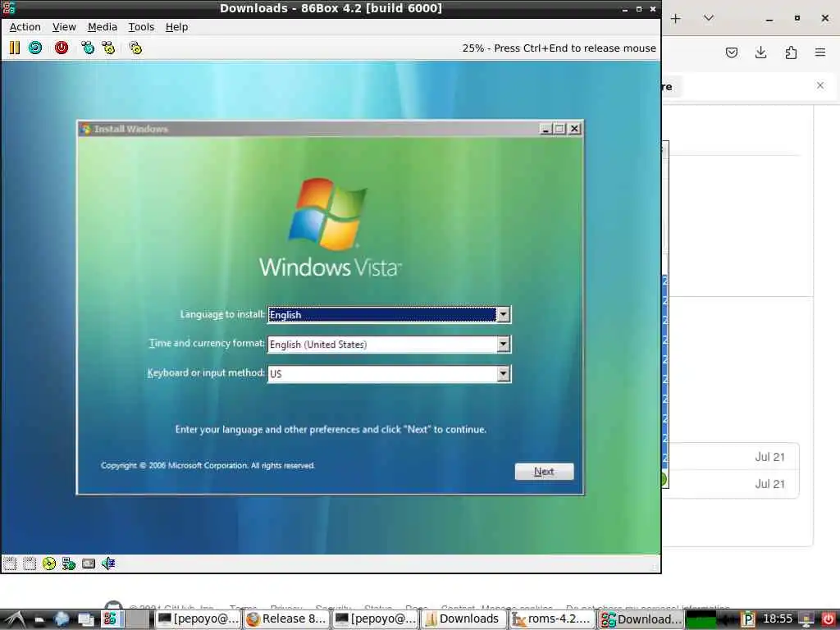Open the Media menu
Image resolution: width=840 pixels, height=630 pixels.
103,27
